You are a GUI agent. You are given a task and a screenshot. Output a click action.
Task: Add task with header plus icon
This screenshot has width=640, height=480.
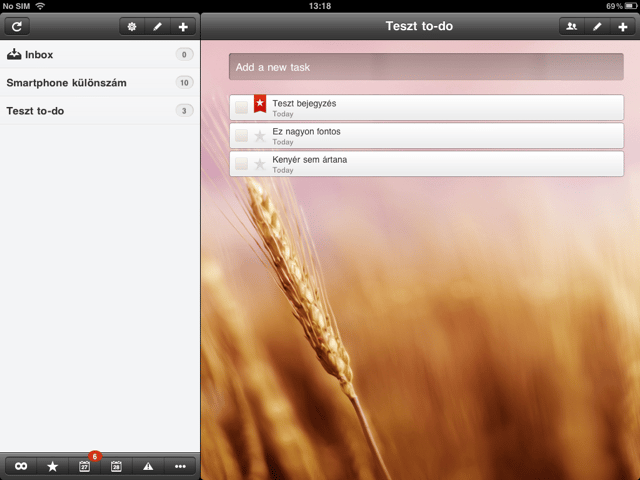click(623, 27)
